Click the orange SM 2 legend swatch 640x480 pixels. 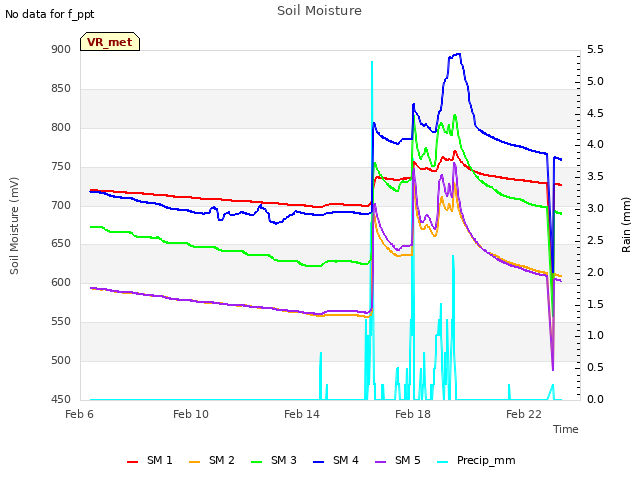click(x=194, y=462)
